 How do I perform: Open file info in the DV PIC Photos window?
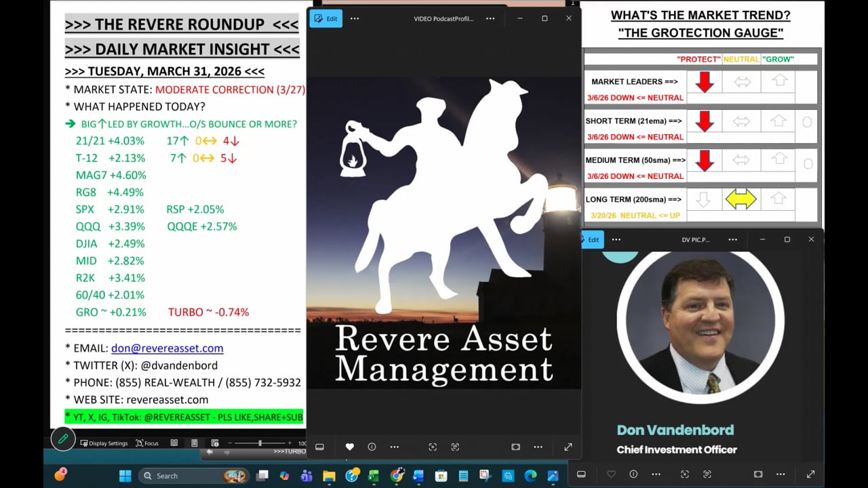click(633, 474)
